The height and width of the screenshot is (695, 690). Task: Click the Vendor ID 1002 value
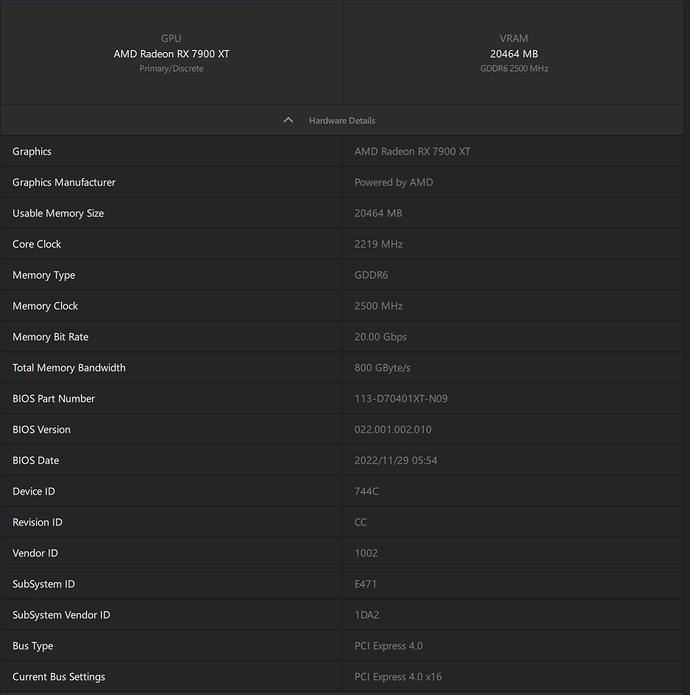[x=366, y=553]
